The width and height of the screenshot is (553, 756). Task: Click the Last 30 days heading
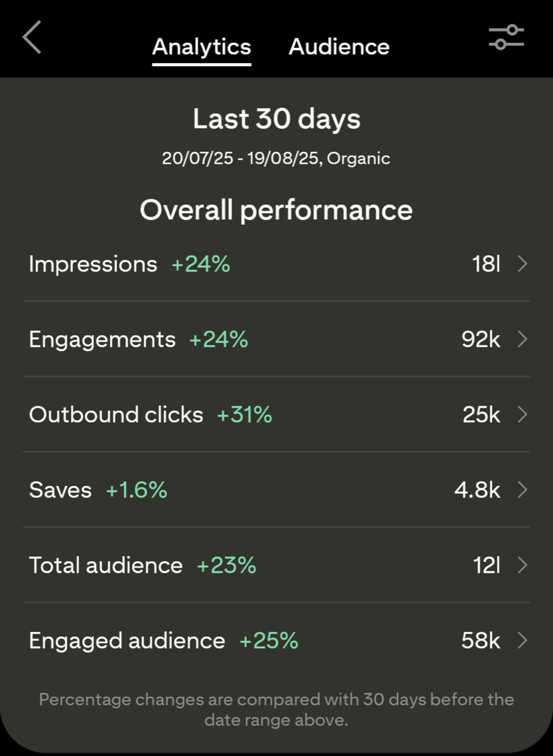[276, 119]
